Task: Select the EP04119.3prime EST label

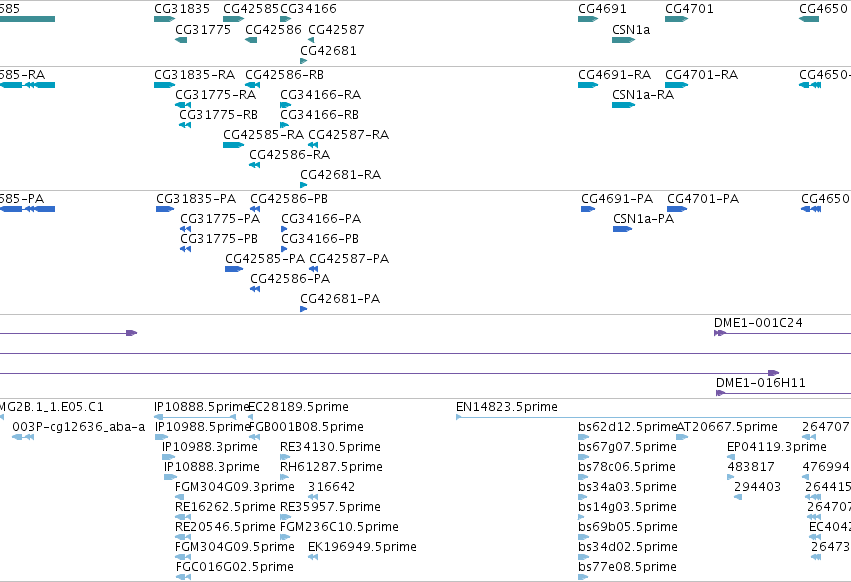Action: (x=776, y=447)
